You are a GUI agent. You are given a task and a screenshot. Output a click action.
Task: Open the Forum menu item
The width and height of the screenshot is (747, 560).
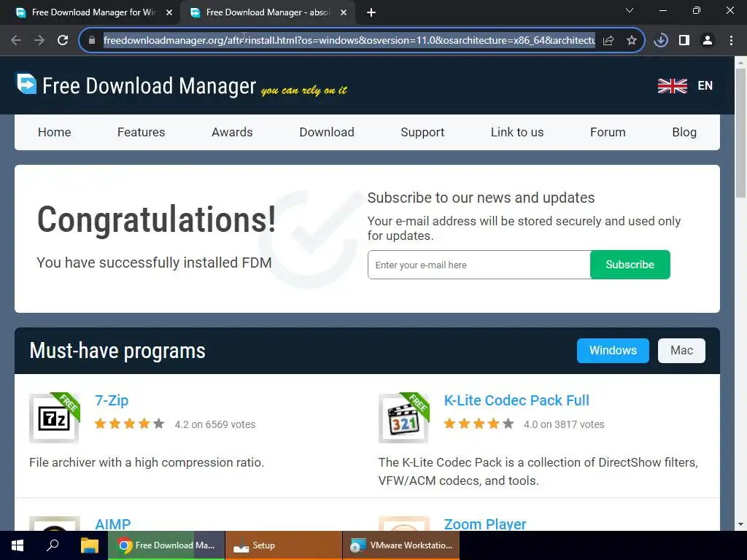coord(608,133)
